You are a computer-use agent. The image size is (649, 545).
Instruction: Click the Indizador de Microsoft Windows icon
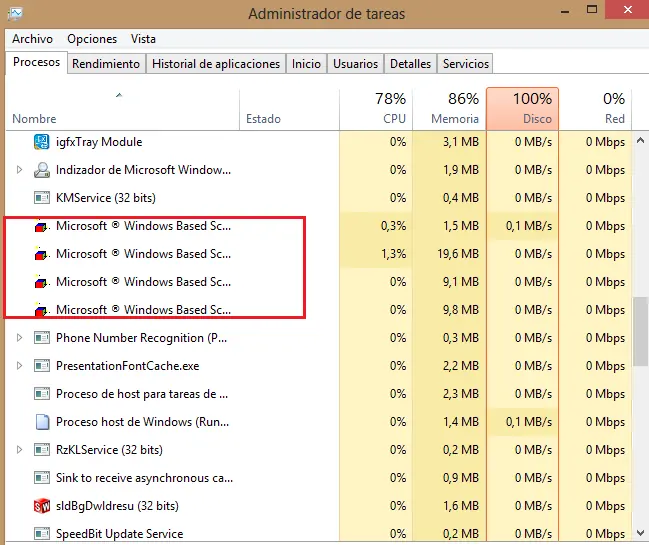coord(41,170)
